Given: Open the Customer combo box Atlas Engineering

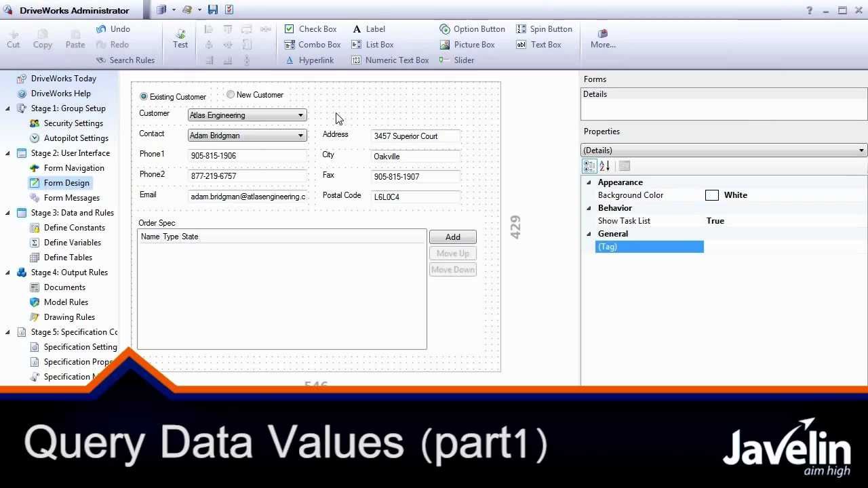Looking at the screenshot, I should [x=247, y=115].
